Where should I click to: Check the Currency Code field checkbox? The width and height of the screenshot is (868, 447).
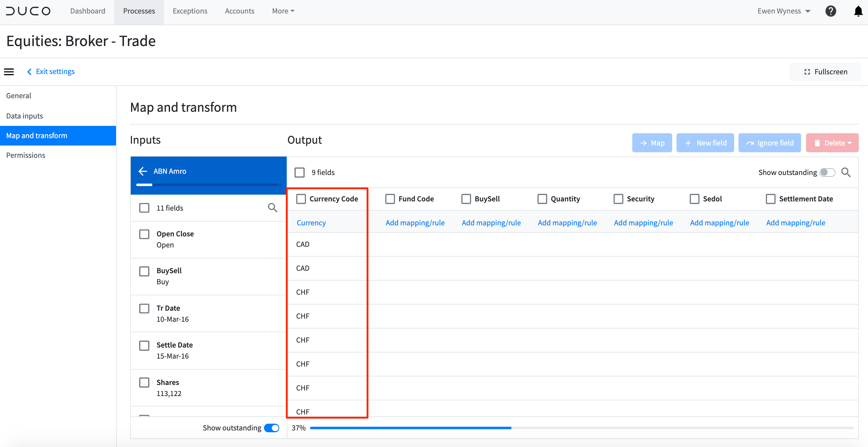tap(301, 199)
